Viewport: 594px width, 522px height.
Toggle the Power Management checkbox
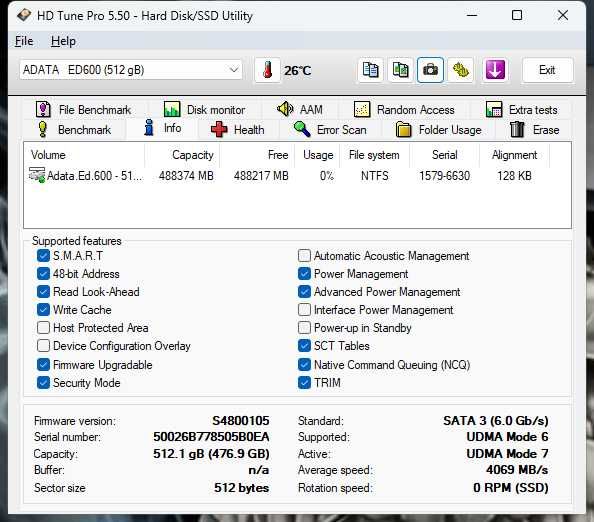304,274
